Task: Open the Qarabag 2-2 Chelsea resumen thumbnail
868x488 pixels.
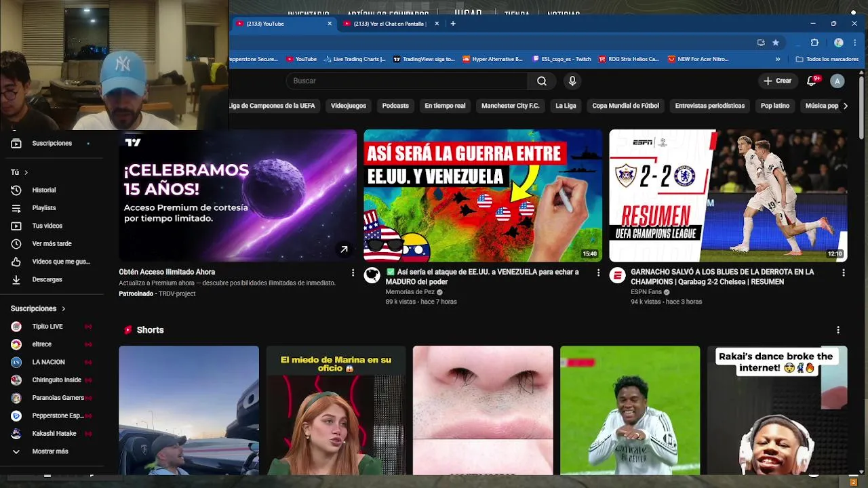Action: click(728, 195)
